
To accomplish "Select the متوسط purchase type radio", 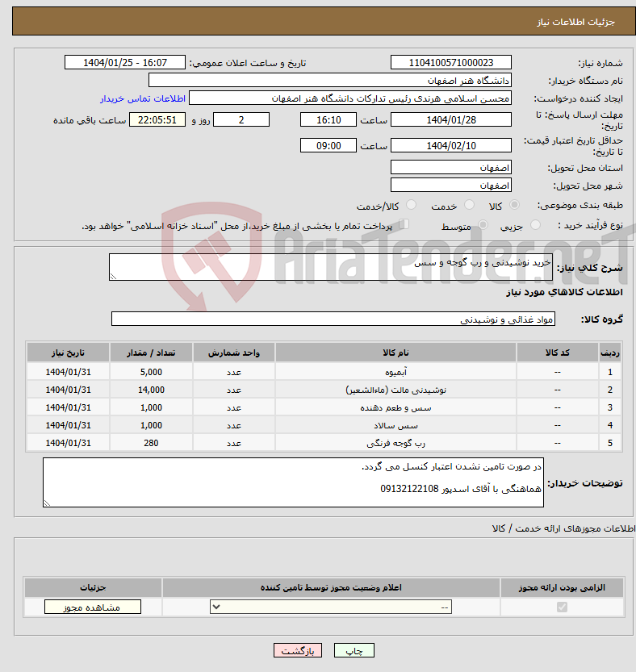I will tap(483, 224).
